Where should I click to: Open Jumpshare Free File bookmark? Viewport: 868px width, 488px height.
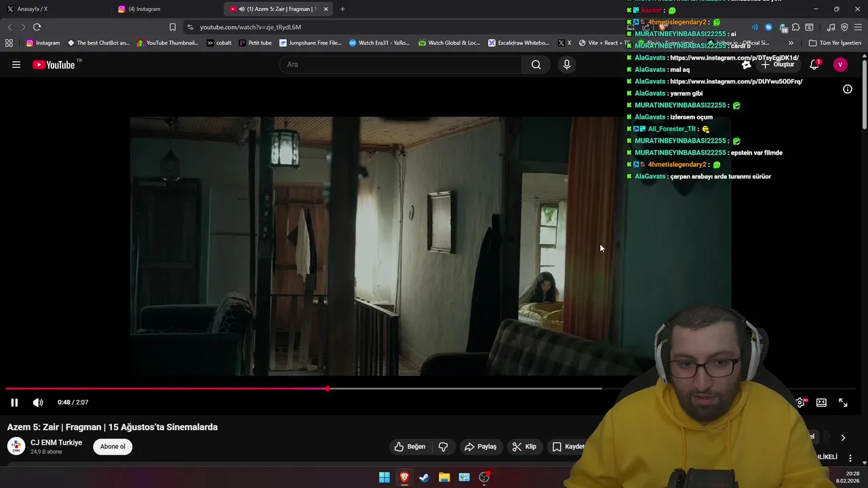311,43
